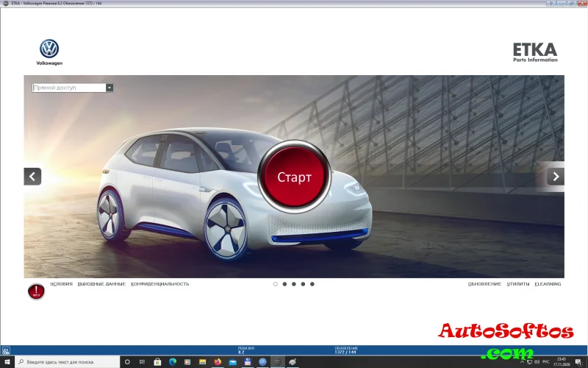Open the Windows Start menu

[x=7, y=362]
